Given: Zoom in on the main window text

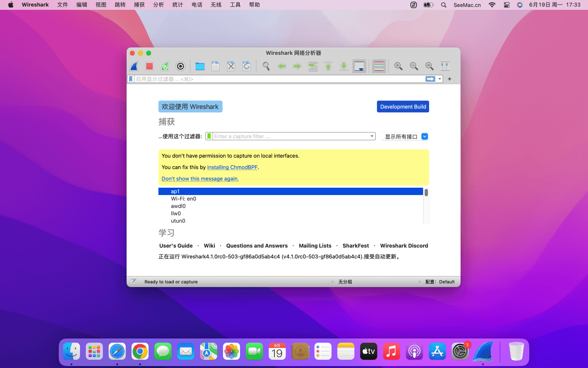Looking at the screenshot, I should [x=399, y=66].
